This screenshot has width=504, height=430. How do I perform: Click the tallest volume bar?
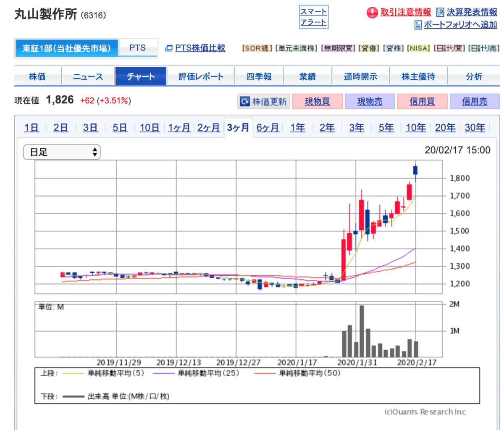click(x=362, y=331)
